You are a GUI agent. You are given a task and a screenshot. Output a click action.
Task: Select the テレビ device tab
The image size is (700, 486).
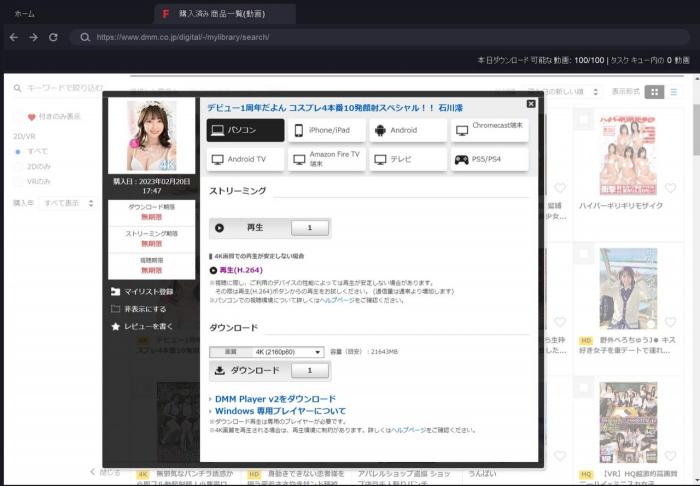coord(408,159)
